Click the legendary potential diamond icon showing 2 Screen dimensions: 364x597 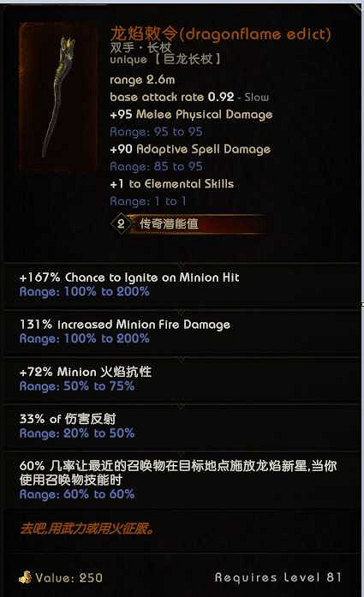click(x=120, y=224)
